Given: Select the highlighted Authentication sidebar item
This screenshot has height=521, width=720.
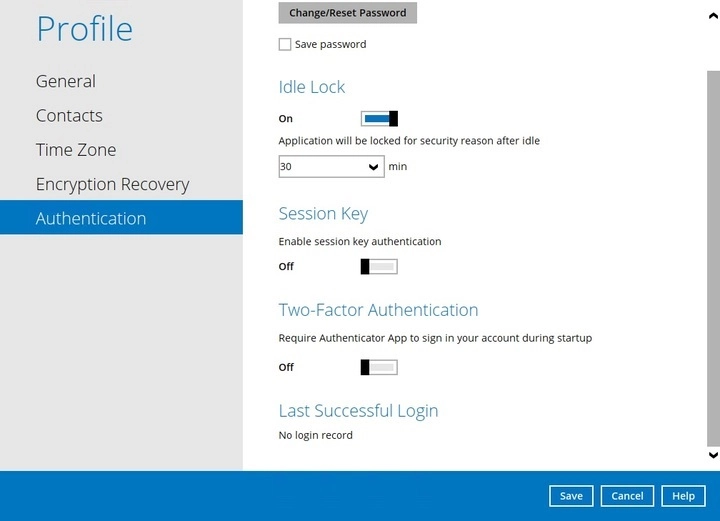Looking at the screenshot, I should pos(91,219).
